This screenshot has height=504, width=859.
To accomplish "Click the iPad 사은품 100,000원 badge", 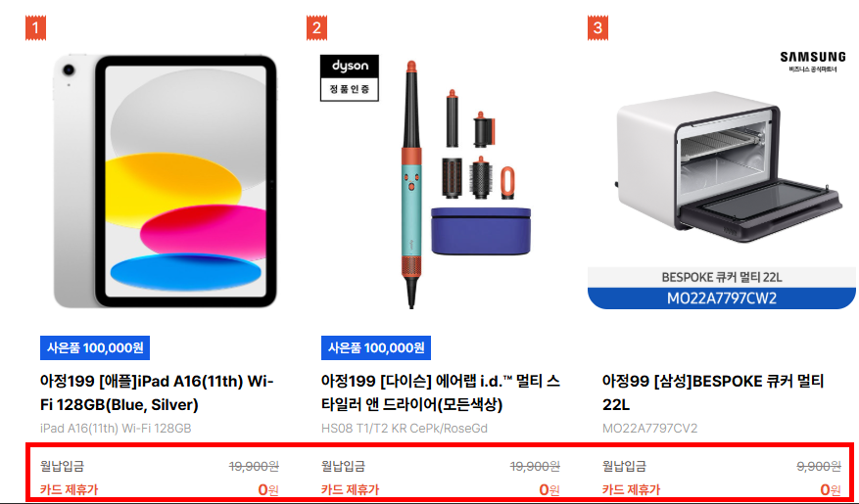I will pyautogui.click(x=95, y=348).
